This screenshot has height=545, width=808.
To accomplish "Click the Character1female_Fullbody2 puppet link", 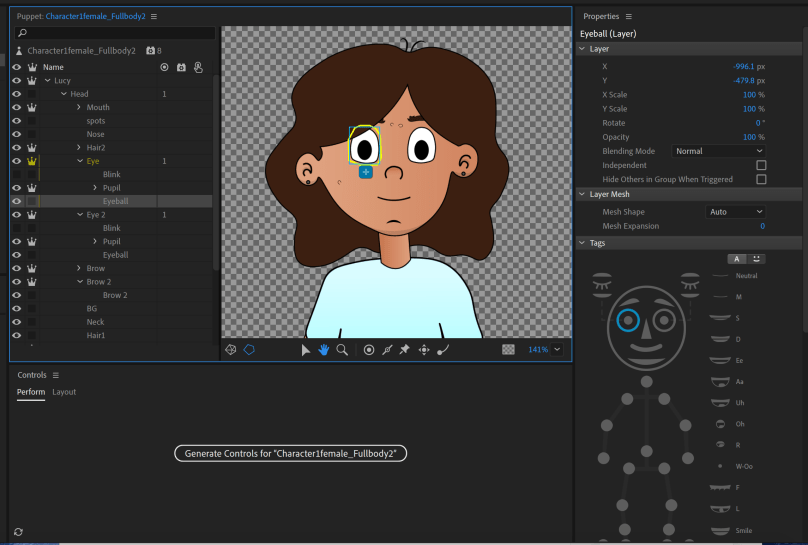I will (x=95, y=16).
